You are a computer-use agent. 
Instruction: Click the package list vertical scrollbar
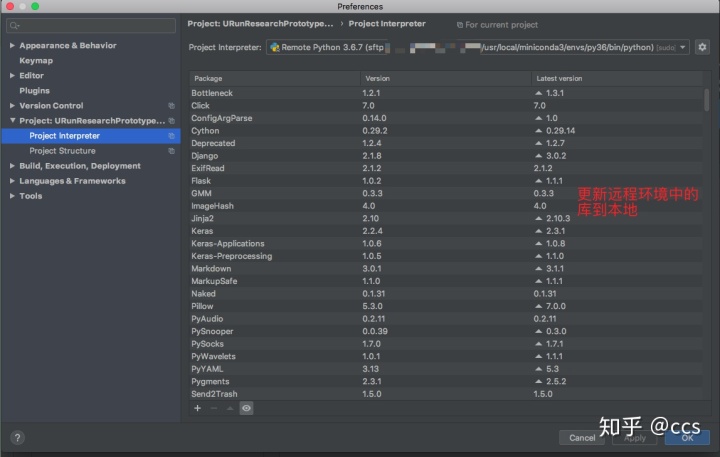click(706, 100)
